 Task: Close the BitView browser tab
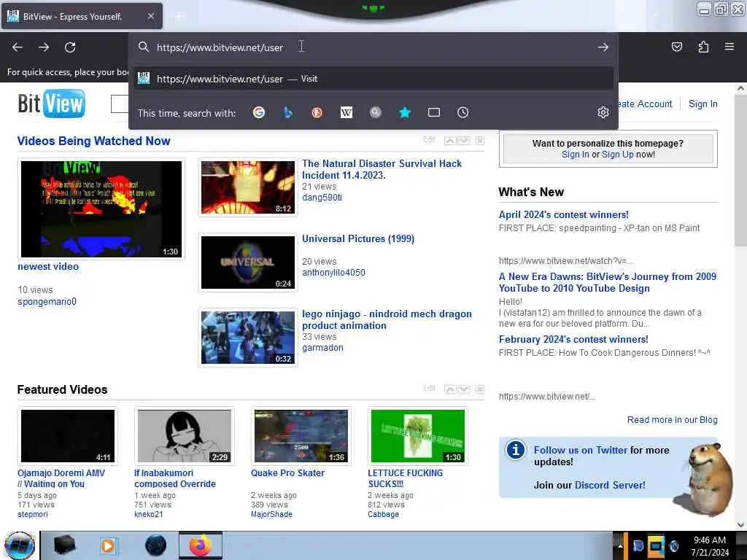tap(151, 16)
